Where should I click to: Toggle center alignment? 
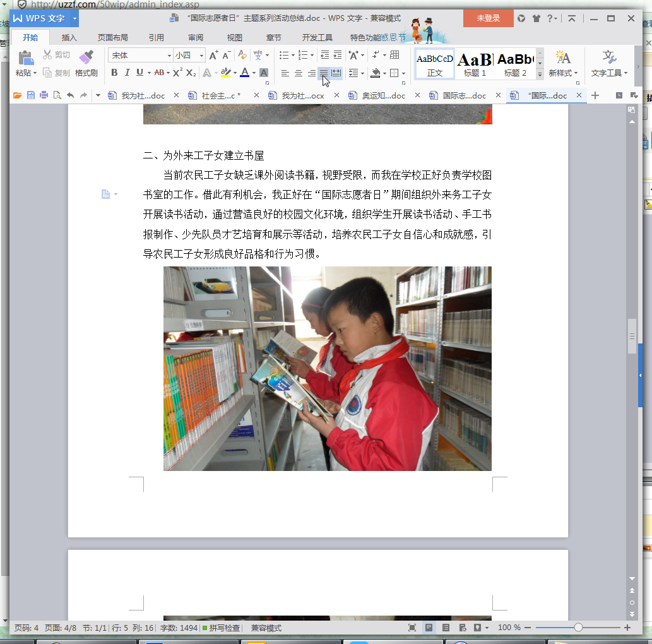(x=299, y=73)
